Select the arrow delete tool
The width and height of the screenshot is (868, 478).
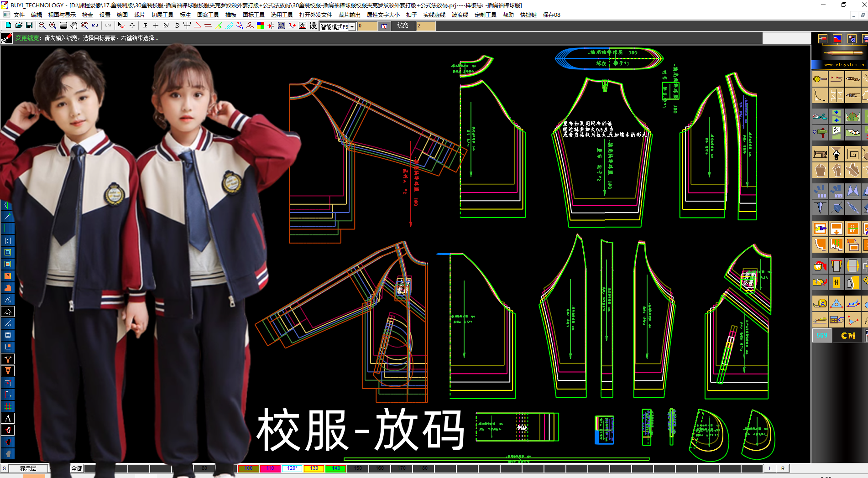point(121,26)
